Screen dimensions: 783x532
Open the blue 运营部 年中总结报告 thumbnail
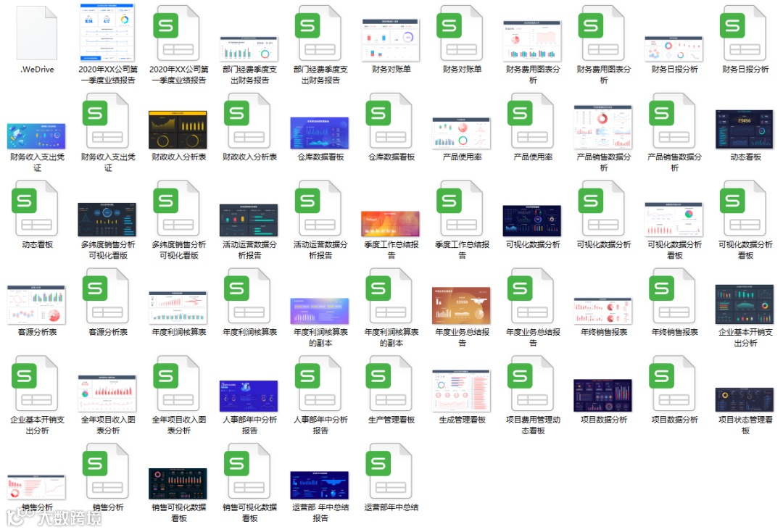(x=320, y=485)
